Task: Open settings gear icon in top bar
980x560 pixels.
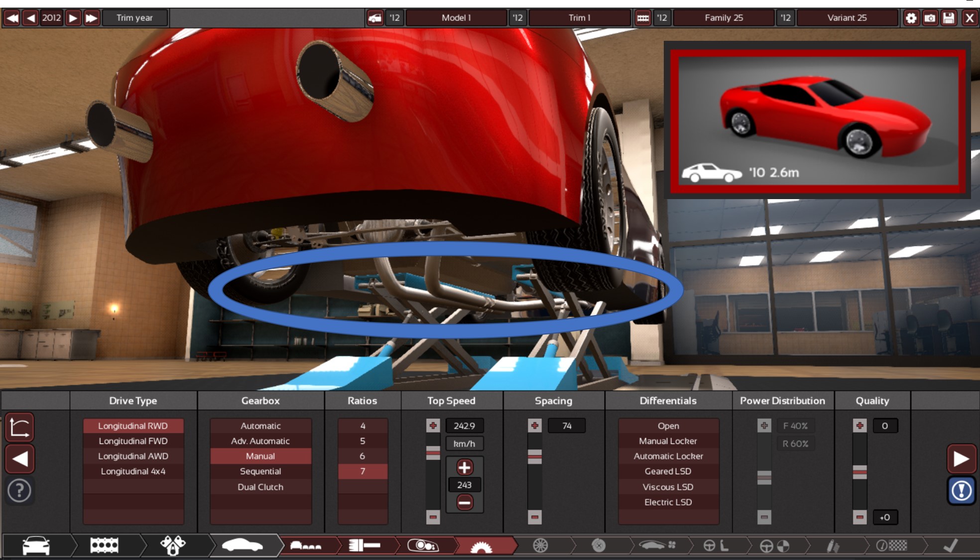Action: (911, 18)
